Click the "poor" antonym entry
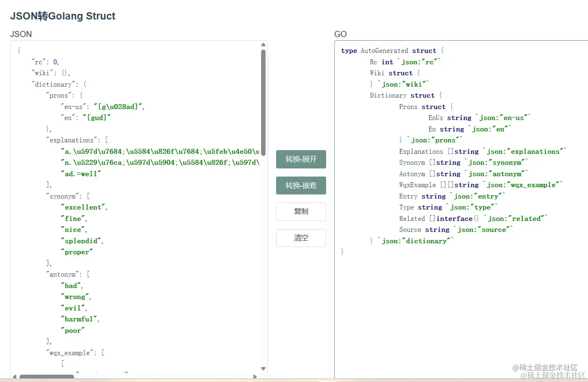Image resolution: width=588 pixels, height=382 pixels. coord(73,331)
